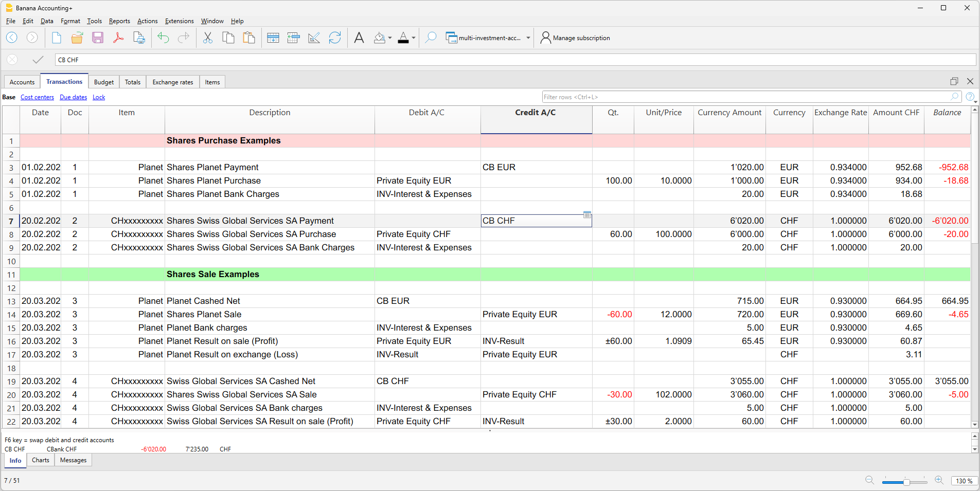Undo the last action
The width and height of the screenshot is (980, 491).
point(163,38)
